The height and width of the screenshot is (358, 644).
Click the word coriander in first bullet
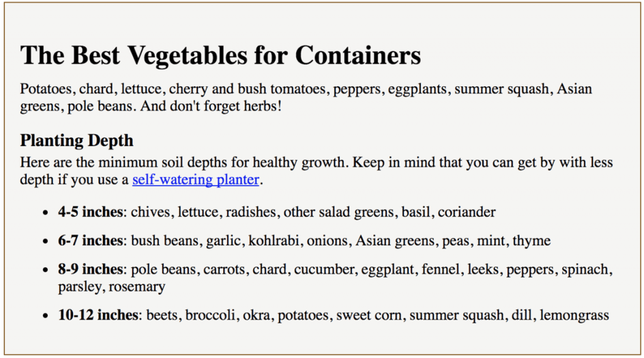pos(467,212)
